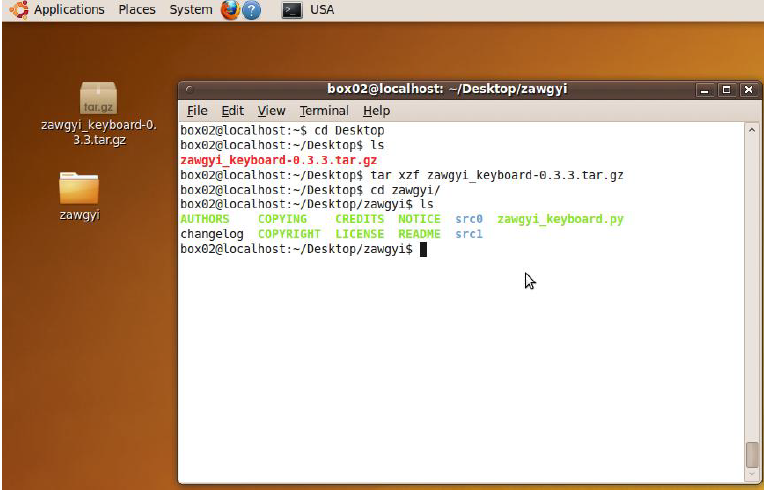Click the src0 directory name
The height and width of the screenshot is (490, 764).
[x=469, y=219]
